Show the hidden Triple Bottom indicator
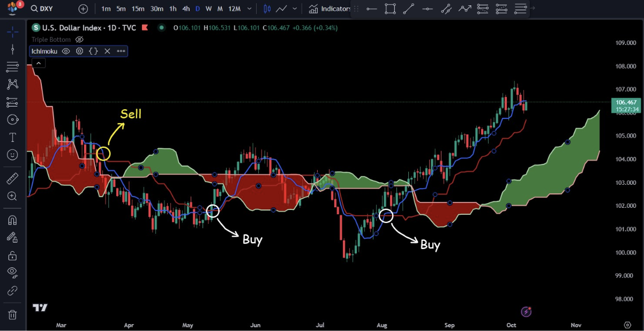Image resolution: width=644 pixels, height=331 pixels. click(79, 40)
